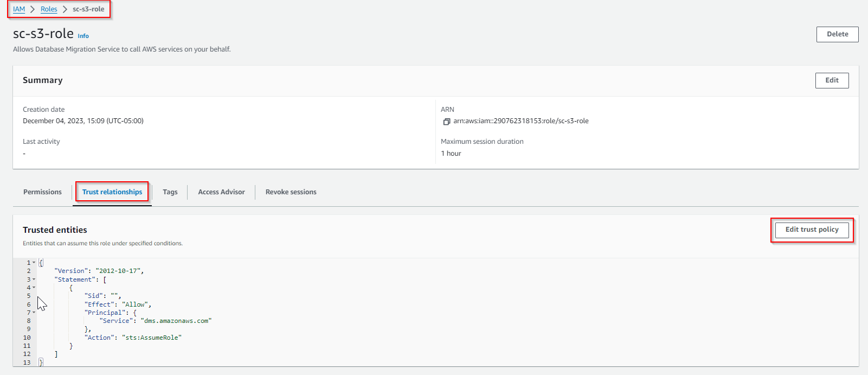868x375 pixels.
Task: Click the "Sid" key on line 5
Action: pos(94,296)
